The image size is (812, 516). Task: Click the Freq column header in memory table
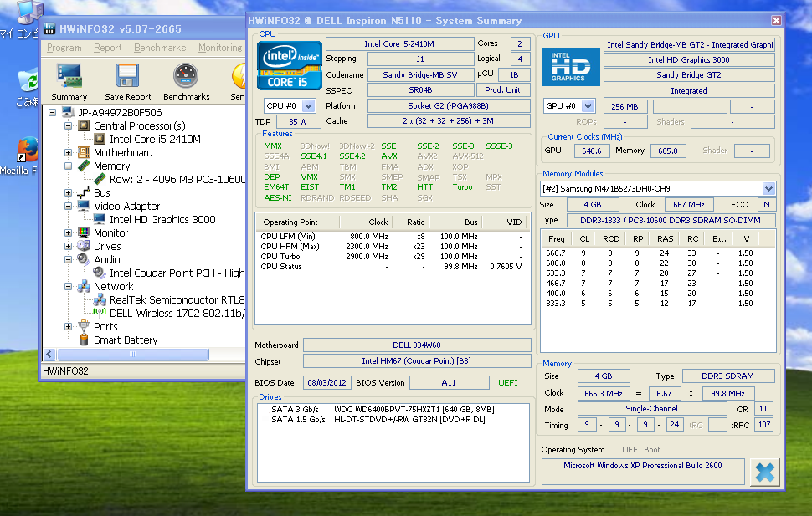click(557, 239)
